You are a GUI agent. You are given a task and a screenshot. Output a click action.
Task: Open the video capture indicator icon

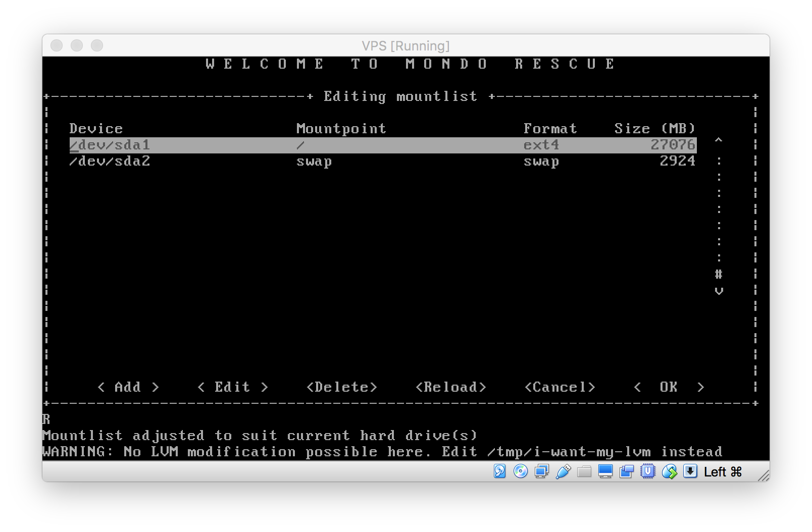click(x=627, y=471)
